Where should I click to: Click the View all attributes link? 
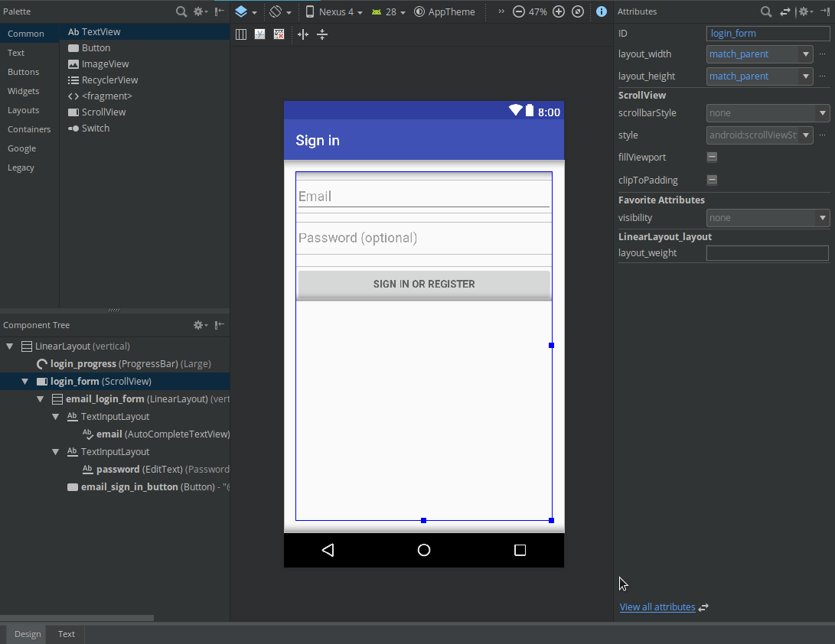coord(657,607)
